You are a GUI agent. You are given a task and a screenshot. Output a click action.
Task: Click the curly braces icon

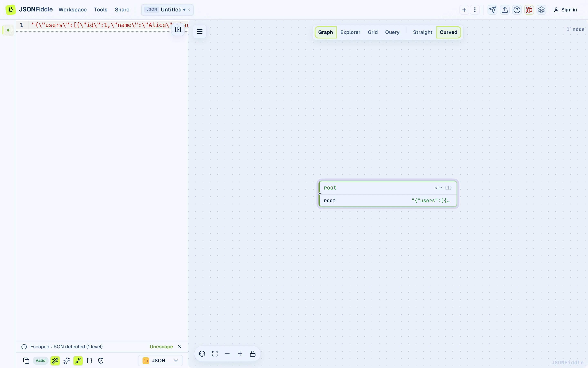tap(89, 360)
